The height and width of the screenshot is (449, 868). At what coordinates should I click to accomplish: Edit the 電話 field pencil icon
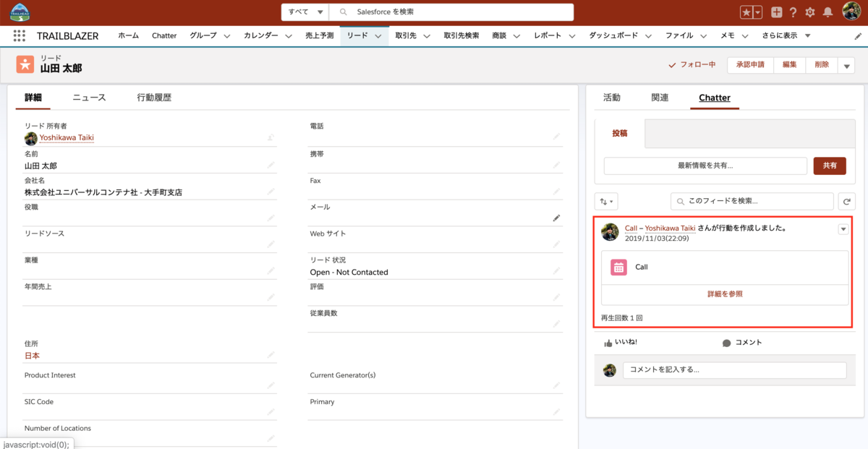pos(556,136)
